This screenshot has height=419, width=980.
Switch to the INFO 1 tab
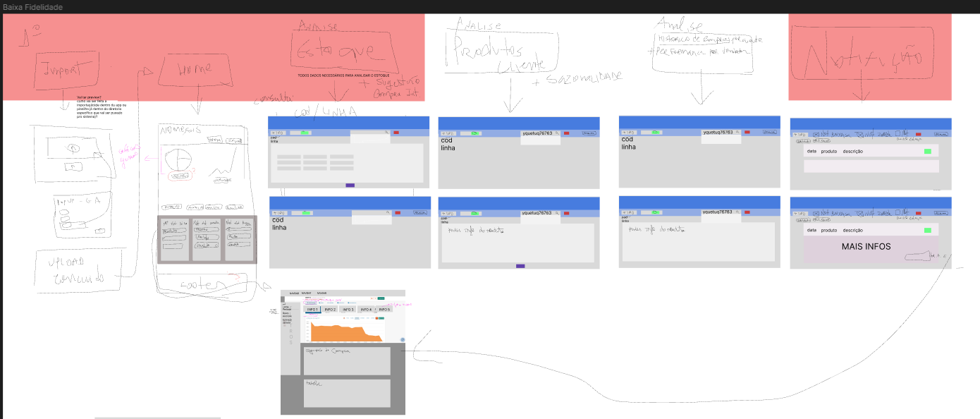point(312,310)
